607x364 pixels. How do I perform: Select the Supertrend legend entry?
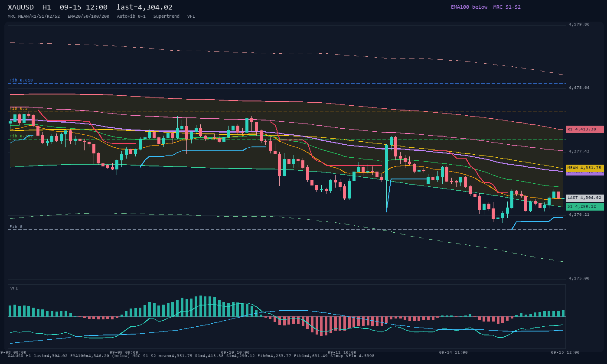pos(166,16)
